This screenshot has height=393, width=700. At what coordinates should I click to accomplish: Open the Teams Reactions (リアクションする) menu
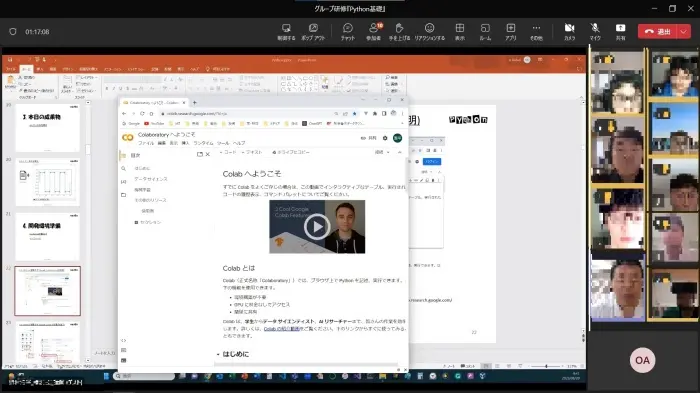(429, 32)
